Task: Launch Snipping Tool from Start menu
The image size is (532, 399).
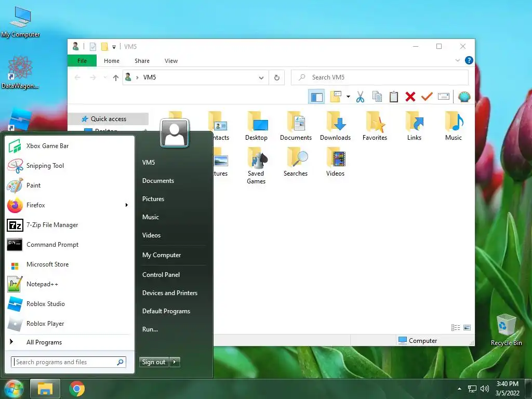Action: point(70,166)
